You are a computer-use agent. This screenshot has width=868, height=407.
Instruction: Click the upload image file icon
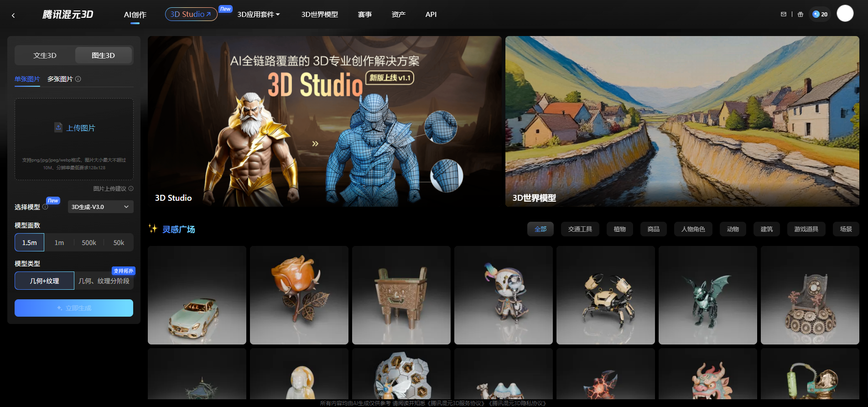click(x=58, y=127)
